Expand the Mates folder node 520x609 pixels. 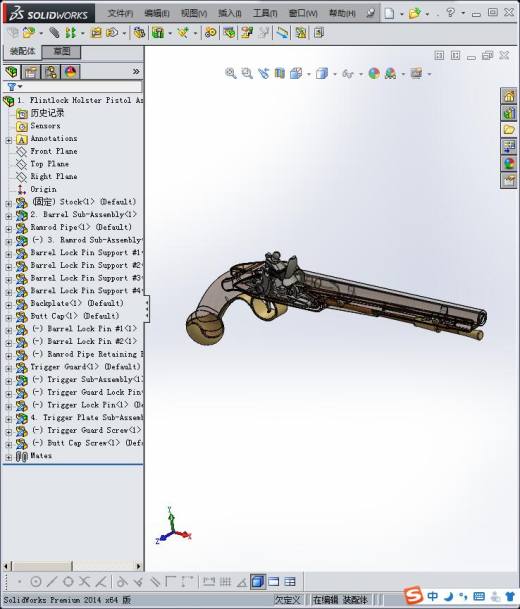9,457
